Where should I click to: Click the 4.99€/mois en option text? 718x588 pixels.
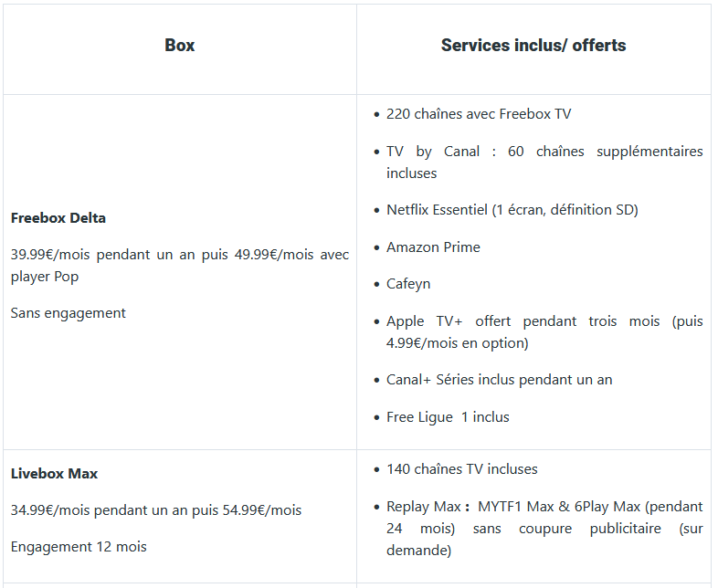click(457, 343)
